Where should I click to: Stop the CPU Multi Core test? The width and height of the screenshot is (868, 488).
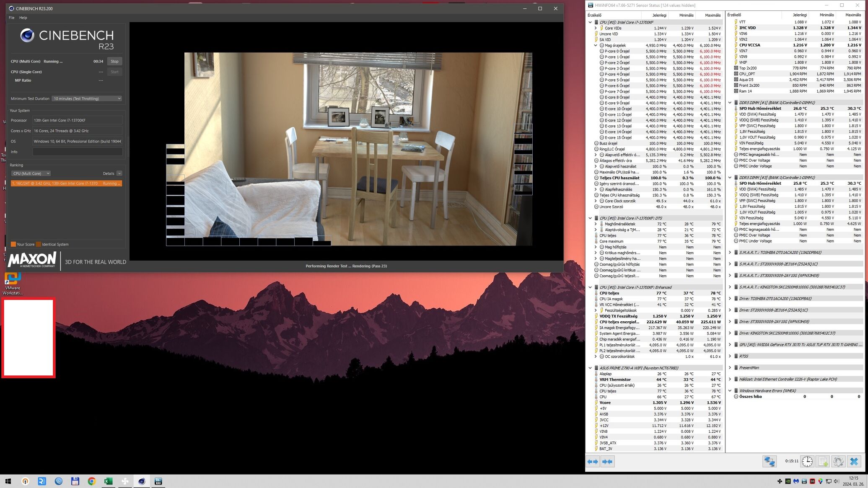[x=114, y=61]
